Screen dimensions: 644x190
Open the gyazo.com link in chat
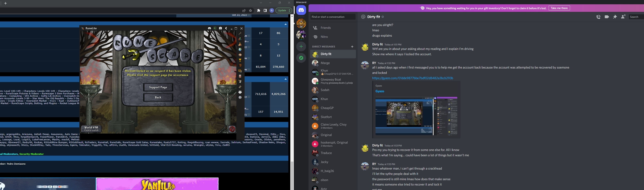click(x=413, y=78)
